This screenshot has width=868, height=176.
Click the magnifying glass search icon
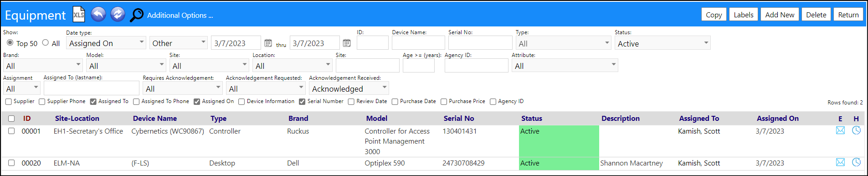(137, 15)
